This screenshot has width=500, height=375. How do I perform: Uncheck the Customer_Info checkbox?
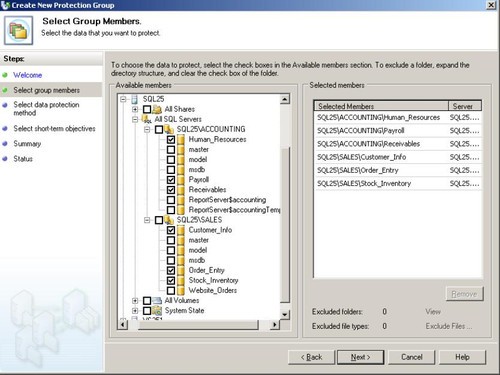[171, 230]
